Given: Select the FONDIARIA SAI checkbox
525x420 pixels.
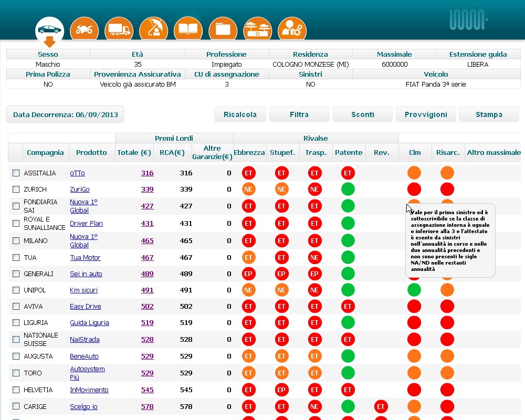Looking at the screenshot, I should [x=16, y=206].
